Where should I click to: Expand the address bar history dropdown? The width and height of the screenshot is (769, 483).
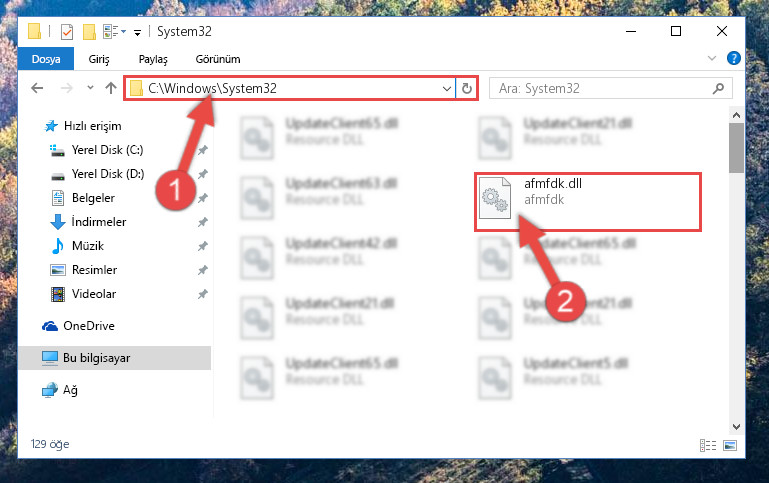coord(446,89)
